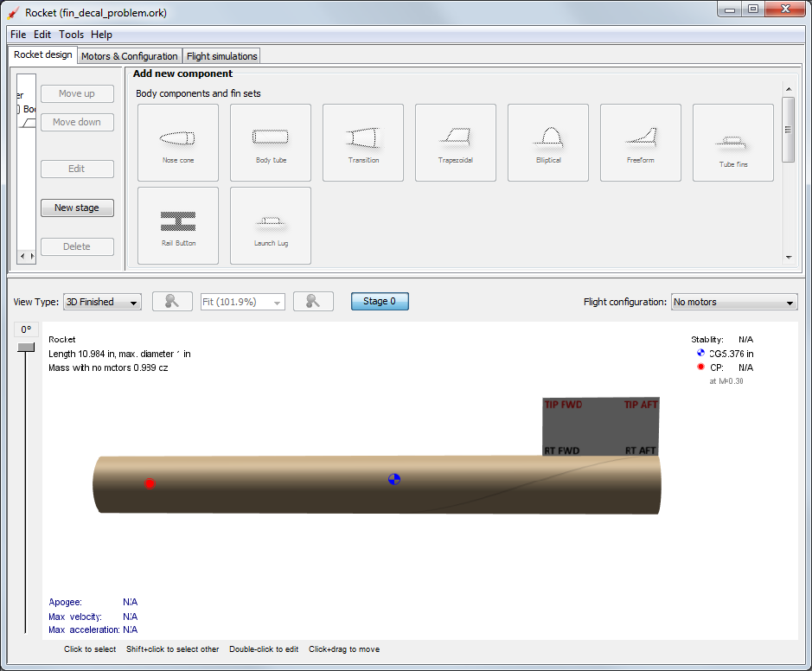Add an Elliptical fin set
Viewport: 812px width, 671px height.
tap(547, 142)
